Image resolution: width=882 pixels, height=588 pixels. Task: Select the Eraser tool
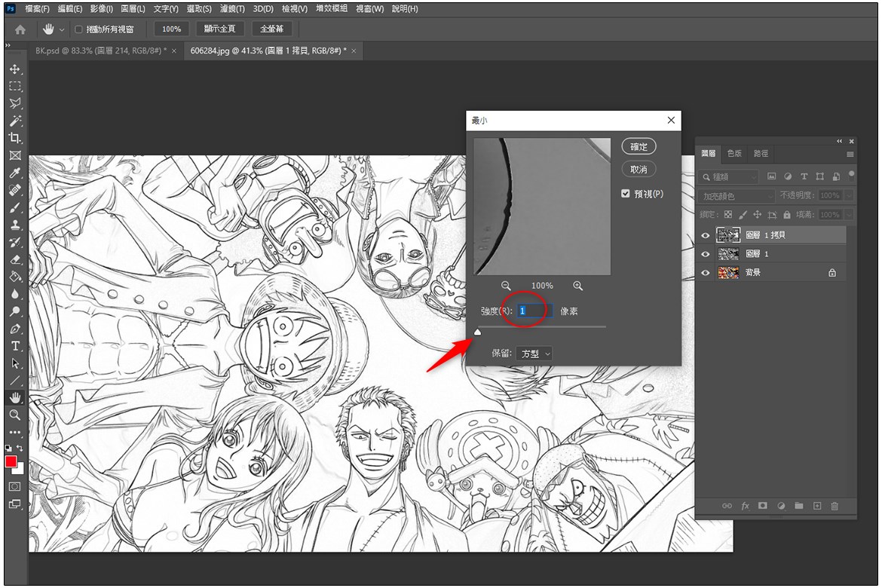[15, 259]
